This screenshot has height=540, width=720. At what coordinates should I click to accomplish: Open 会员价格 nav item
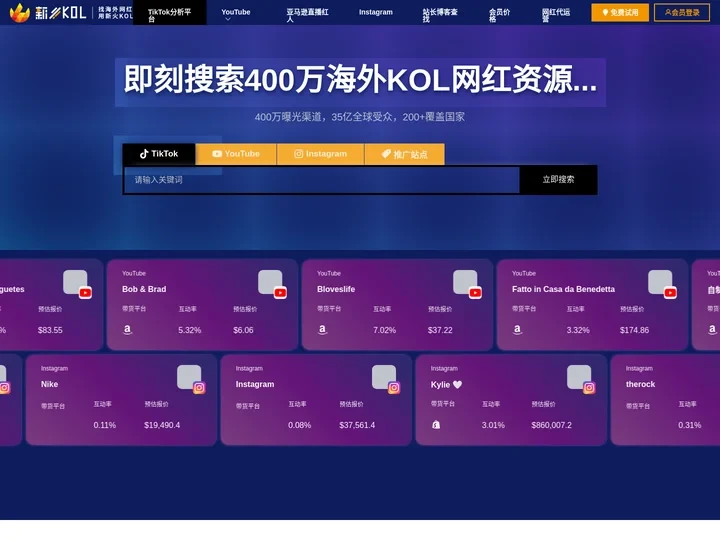pyautogui.click(x=499, y=15)
